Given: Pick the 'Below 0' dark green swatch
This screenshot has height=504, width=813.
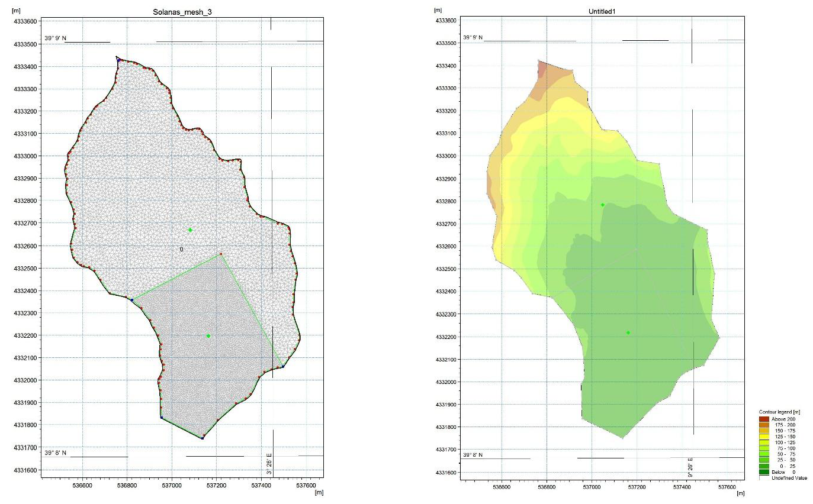Looking at the screenshot, I should 764,472.
